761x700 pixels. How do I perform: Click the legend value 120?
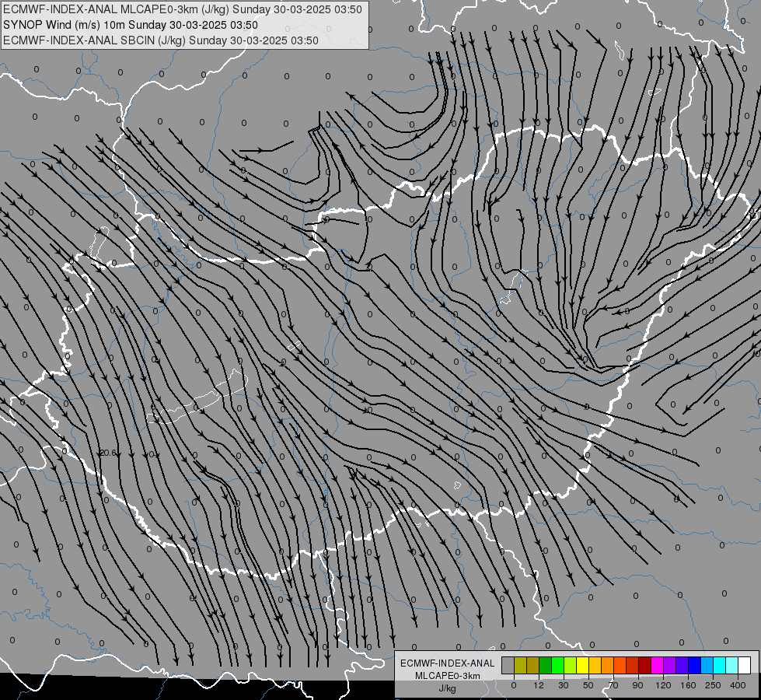tap(663, 685)
